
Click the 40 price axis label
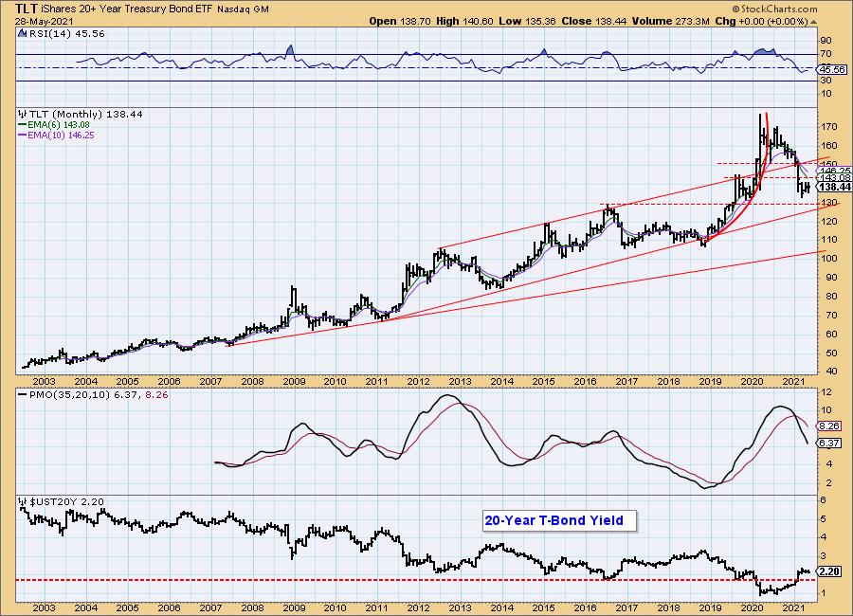(x=826, y=371)
